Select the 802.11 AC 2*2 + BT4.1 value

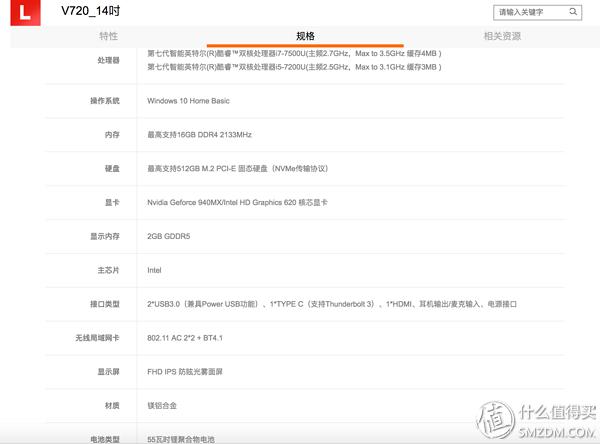click(x=185, y=338)
